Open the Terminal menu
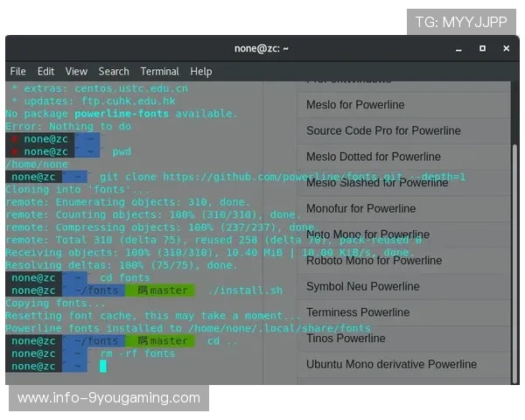 pyautogui.click(x=159, y=71)
